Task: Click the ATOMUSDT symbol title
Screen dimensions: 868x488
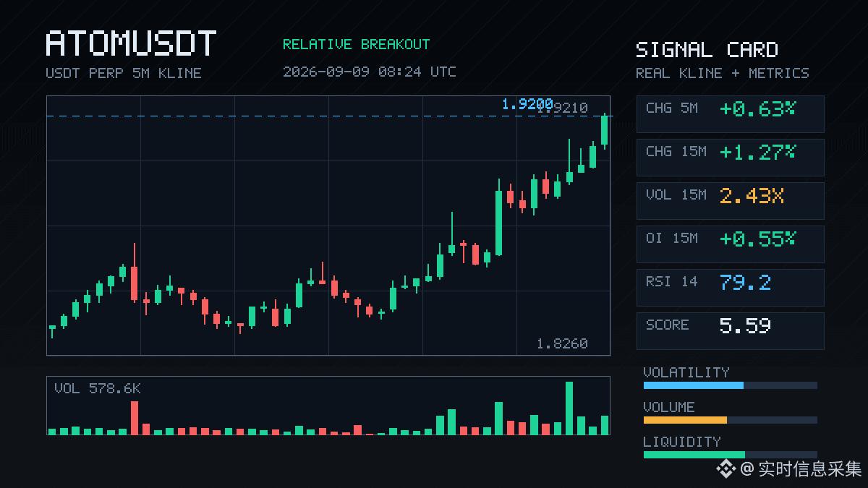Action: 131,44
